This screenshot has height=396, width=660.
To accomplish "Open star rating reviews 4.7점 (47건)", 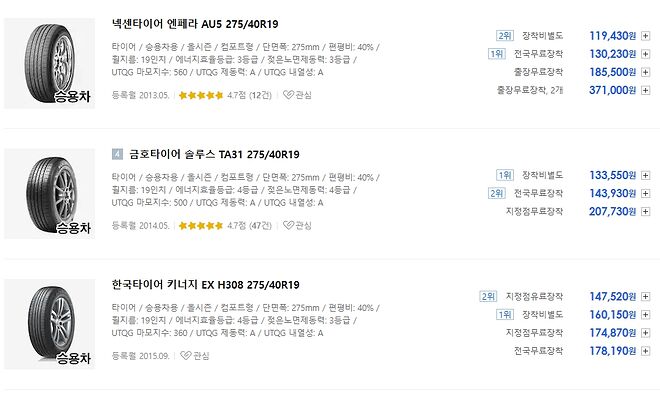I will [225, 226].
